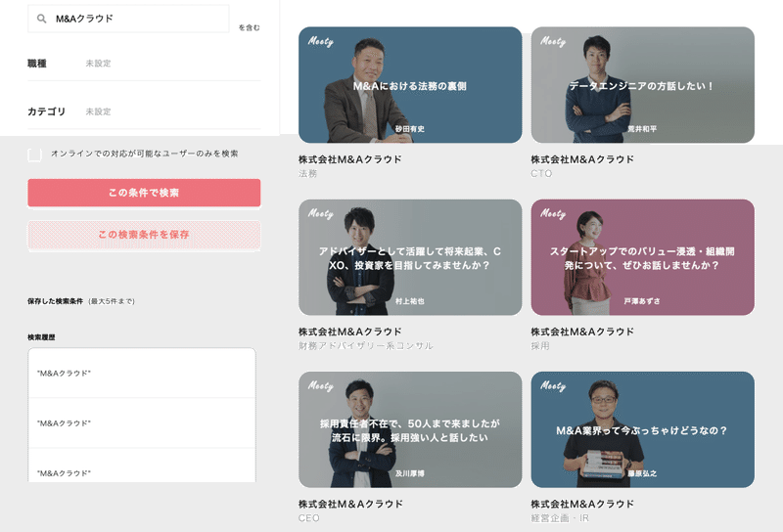The width and height of the screenshot is (783, 532).
Task: Select first "M&Aクラウド" search history entry
Action: [x=142, y=374]
